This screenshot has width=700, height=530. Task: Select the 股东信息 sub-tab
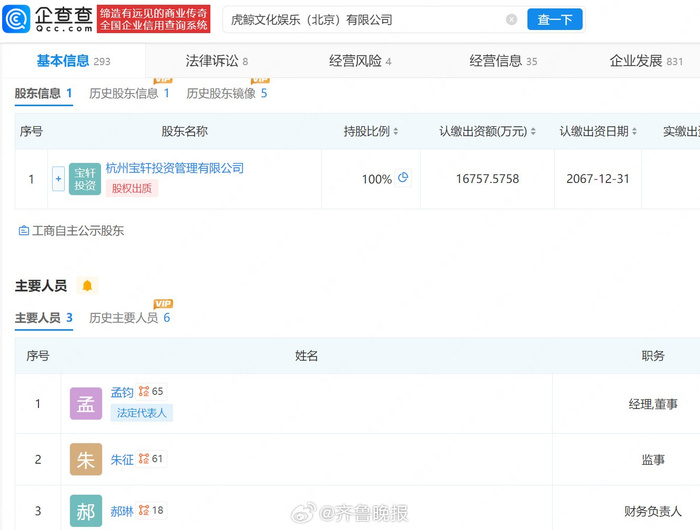43,93
